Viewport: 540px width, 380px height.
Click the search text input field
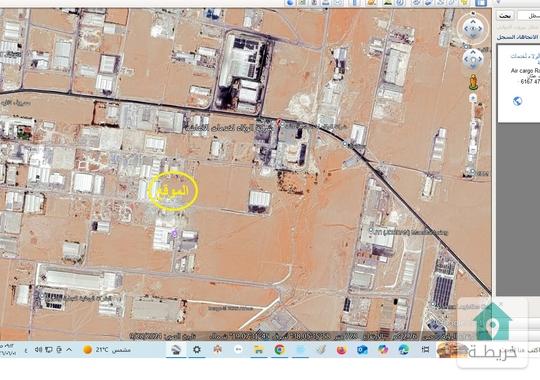[x=529, y=16]
